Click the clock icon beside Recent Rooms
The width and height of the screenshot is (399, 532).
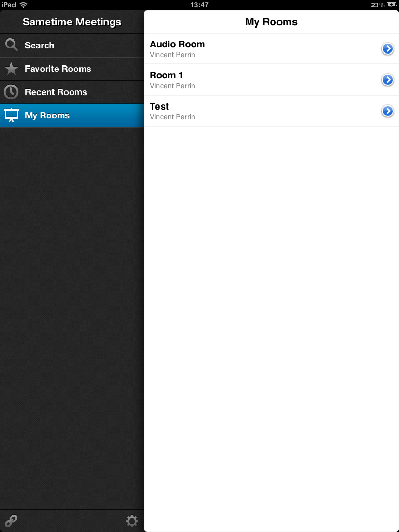pos(11,92)
